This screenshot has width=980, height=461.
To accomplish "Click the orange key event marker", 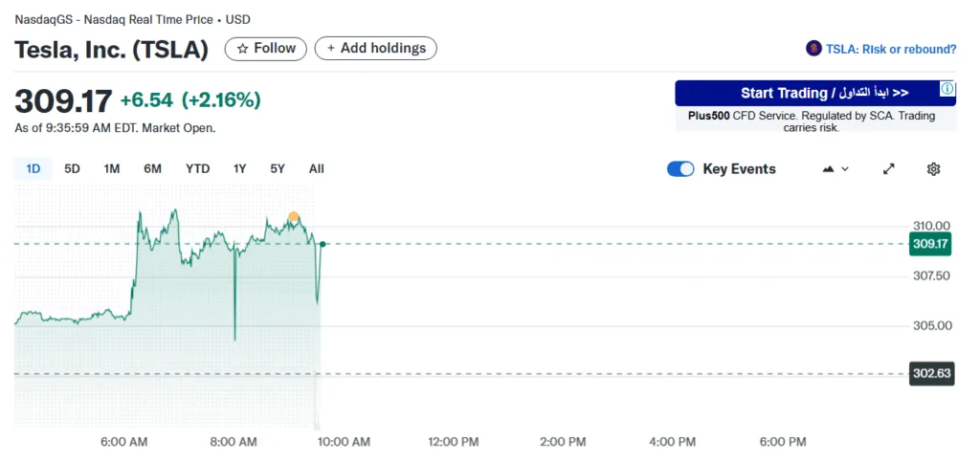I will pos(293,217).
